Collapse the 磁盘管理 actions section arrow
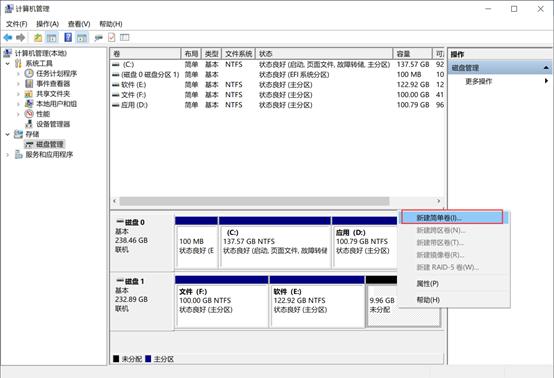 [x=546, y=67]
